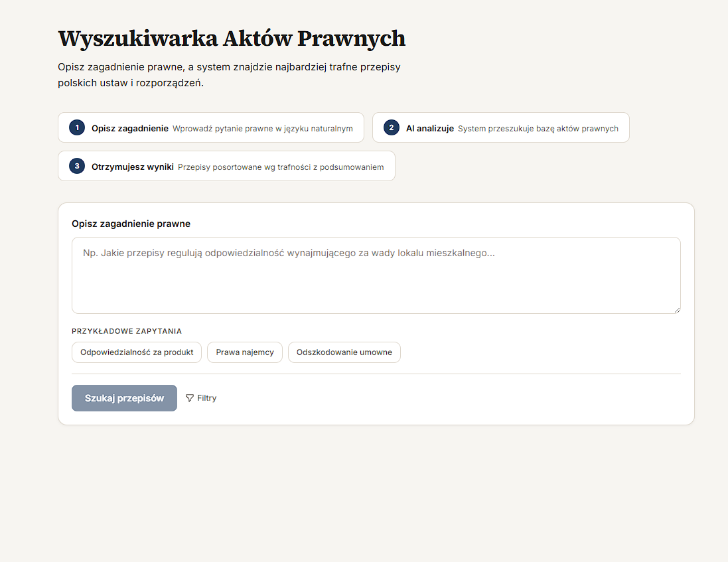728x562 pixels.
Task: Click the "Wyszukiwarka Aktów Prawnych" page title
Action: pyautogui.click(x=232, y=38)
